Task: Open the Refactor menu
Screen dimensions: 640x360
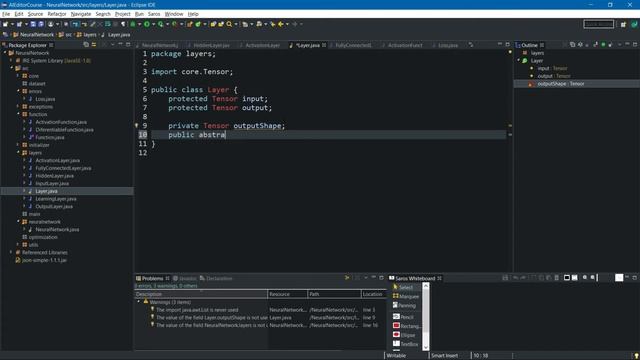Action: point(57,14)
